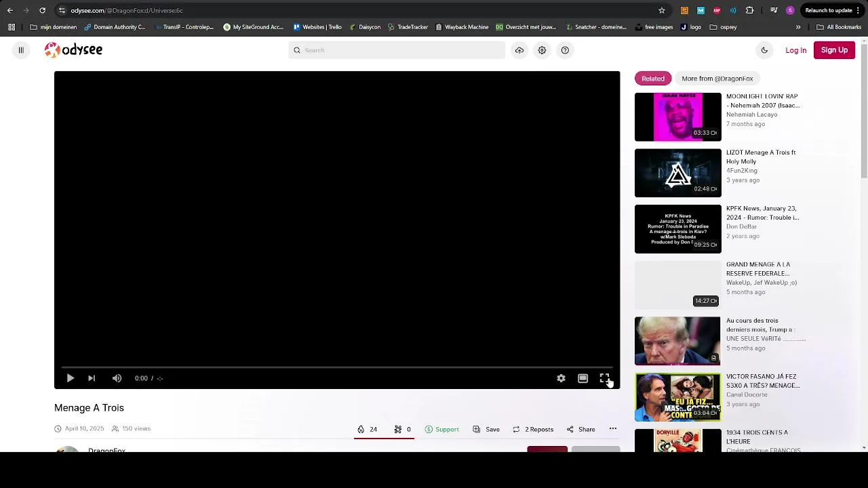Share the video
Image resolution: width=868 pixels, height=488 pixels.
581,429
